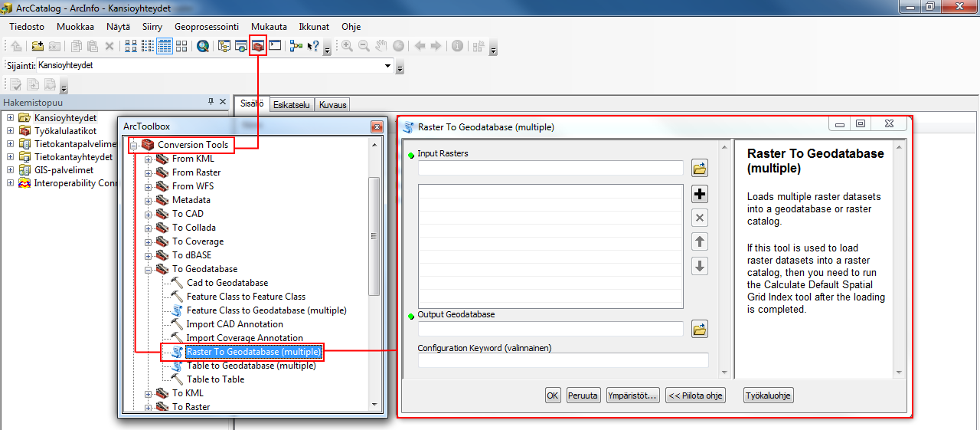Viewport: 980px width, 430px height.
Task: Remove selected raster with X button
Action: tap(699, 218)
